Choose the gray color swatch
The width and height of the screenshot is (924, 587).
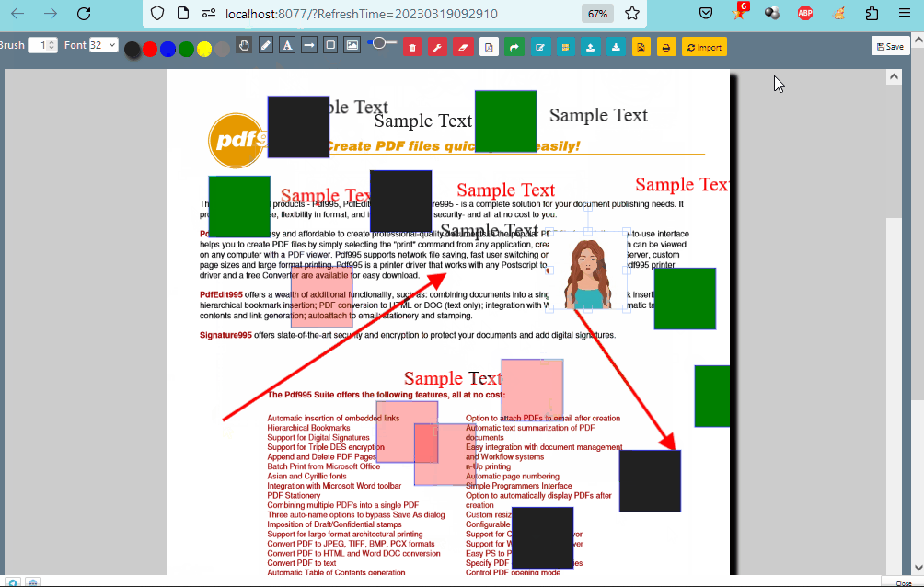point(222,50)
